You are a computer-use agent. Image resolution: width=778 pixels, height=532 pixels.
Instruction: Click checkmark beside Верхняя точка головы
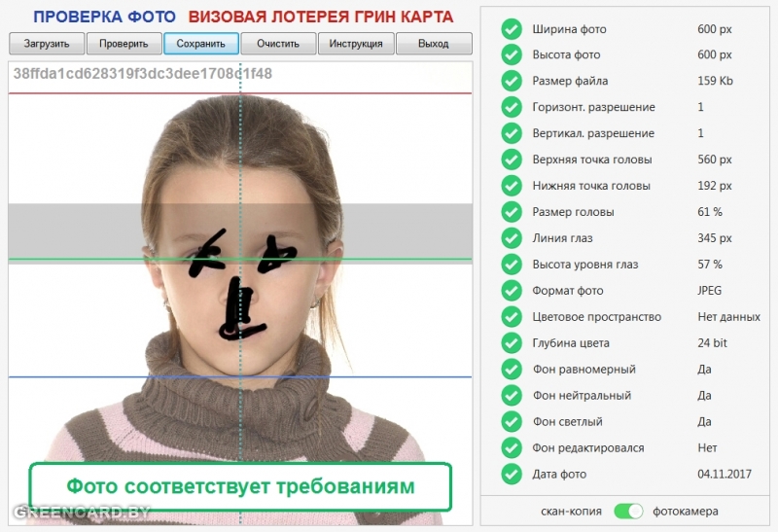(512, 160)
